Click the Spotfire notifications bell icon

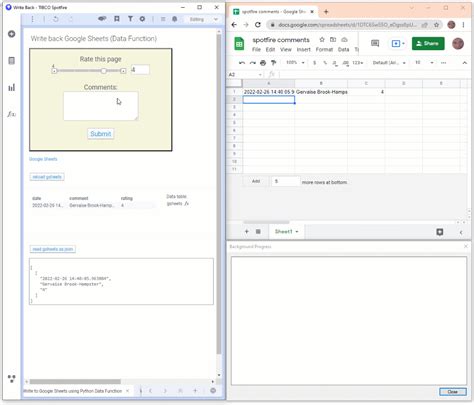[175, 19]
